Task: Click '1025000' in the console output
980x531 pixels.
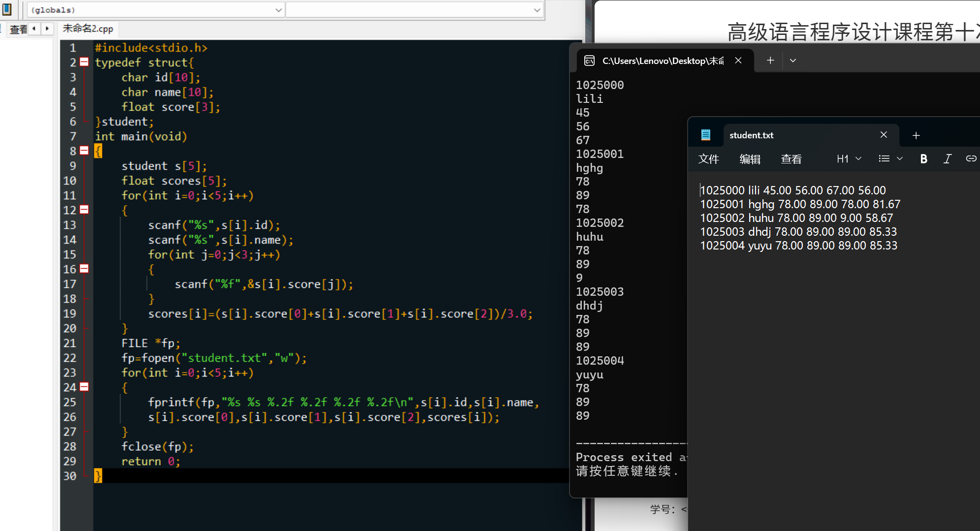Action: (600, 85)
